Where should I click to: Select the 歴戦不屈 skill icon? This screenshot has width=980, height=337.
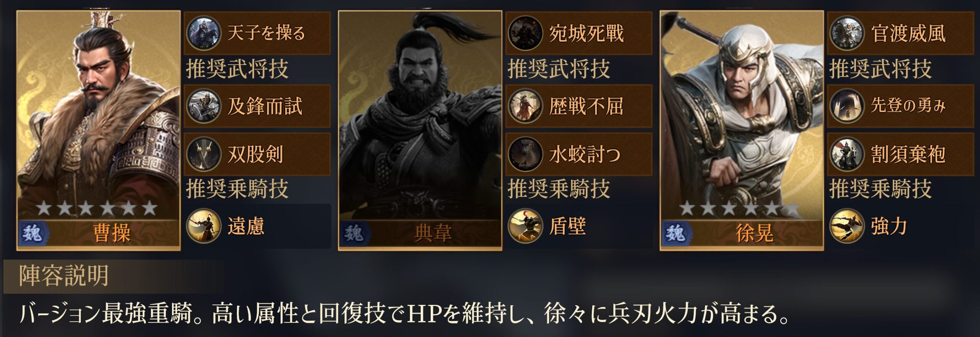[525, 106]
